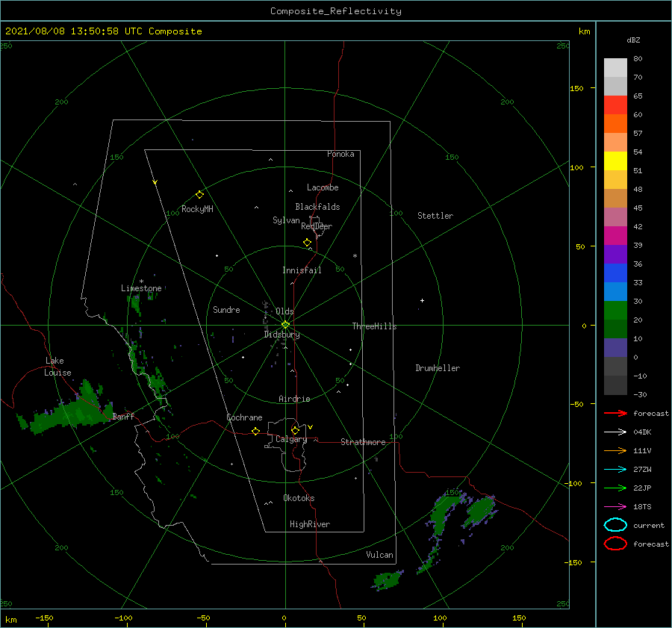Image resolution: width=672 pixels, height=628 pixels.
Task: Click the dBZ legend heading
Action: (633, 40)
